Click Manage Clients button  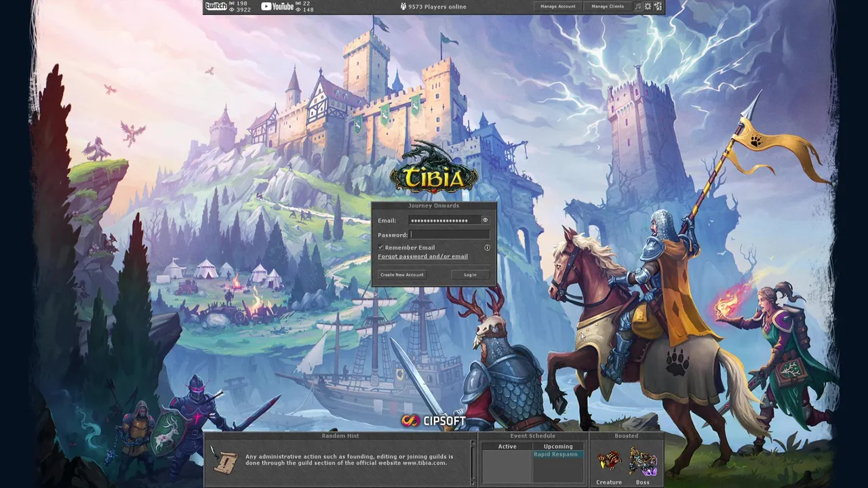(608, 6)
